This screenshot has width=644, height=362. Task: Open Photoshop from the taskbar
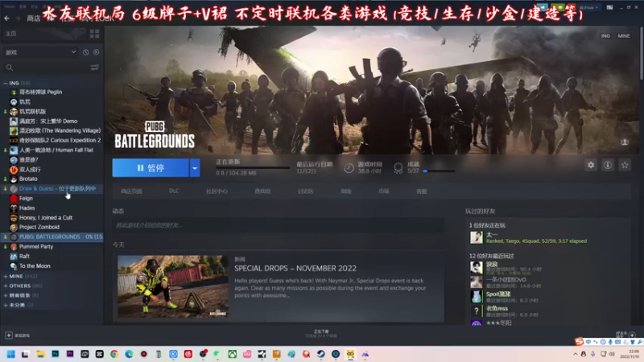(x=55, y=354)
